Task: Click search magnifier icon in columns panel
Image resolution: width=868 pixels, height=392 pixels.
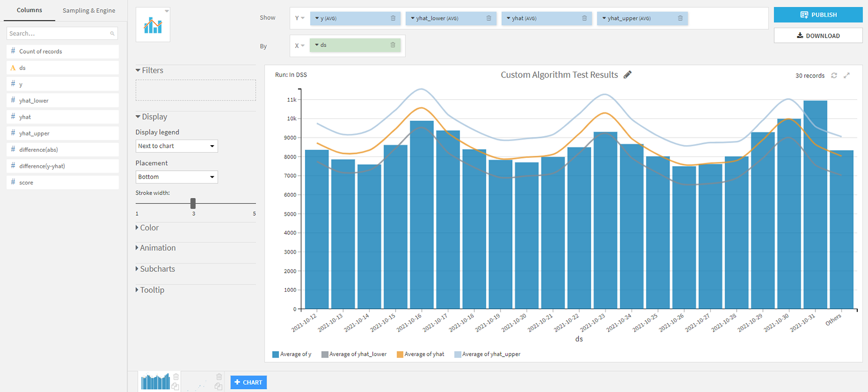Action: [112, 34]
